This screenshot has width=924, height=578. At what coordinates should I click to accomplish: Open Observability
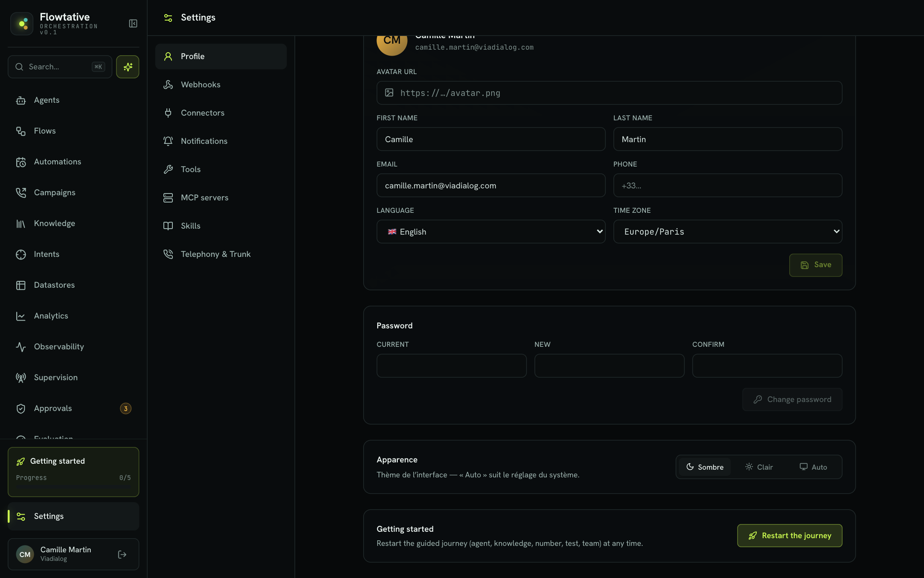pos(73,347)
